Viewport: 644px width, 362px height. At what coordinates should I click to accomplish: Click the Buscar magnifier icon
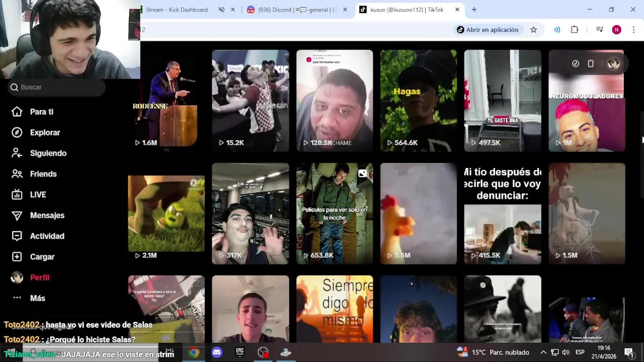14,87
